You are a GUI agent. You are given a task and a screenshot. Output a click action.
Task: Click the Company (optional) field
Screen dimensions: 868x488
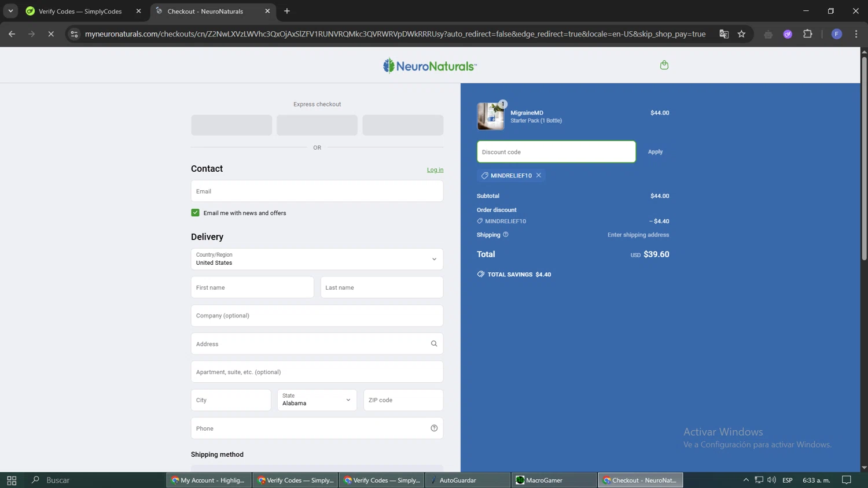click(317, 316)
